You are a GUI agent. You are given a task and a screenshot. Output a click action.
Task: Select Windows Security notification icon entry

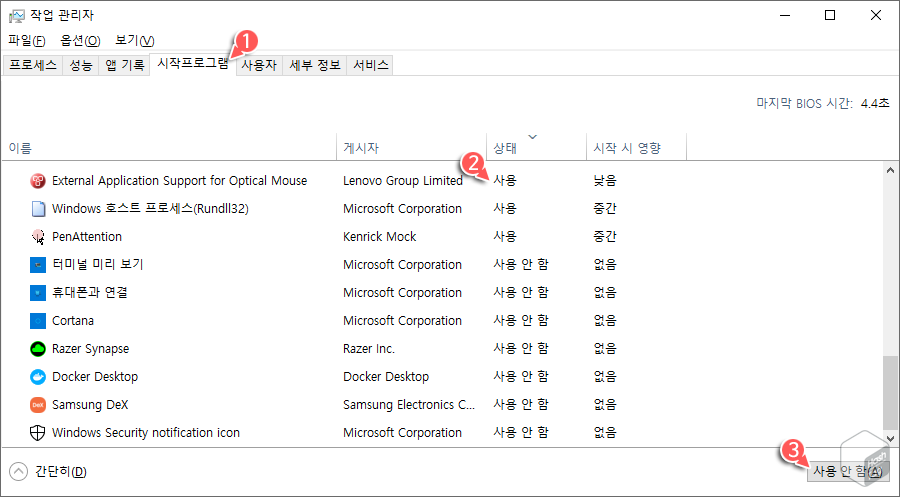tap(146, 433)
